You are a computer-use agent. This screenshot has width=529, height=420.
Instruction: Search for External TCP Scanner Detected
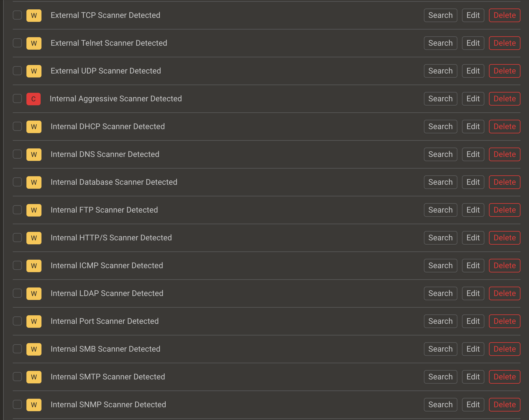(x=440, y=15)
